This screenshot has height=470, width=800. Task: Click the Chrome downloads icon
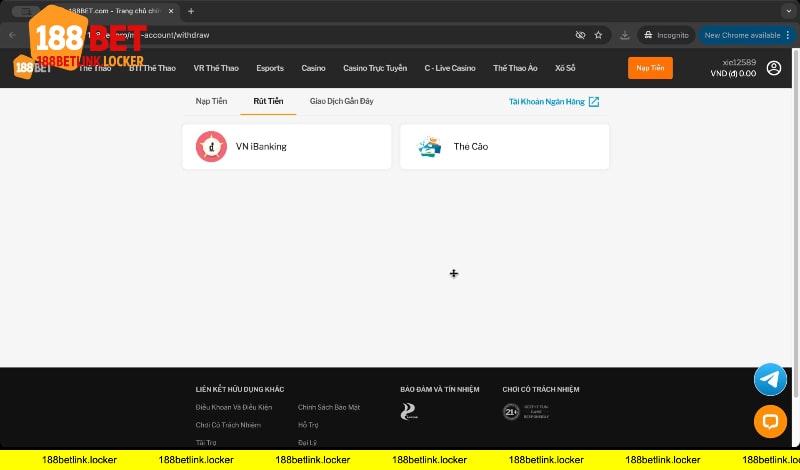click(x=625, y=34)
